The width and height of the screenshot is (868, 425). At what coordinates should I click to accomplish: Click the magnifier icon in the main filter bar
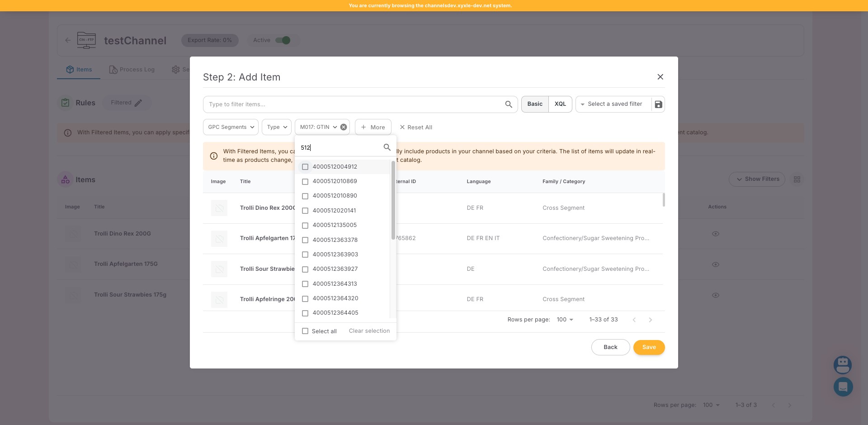[x=509, y=104]
